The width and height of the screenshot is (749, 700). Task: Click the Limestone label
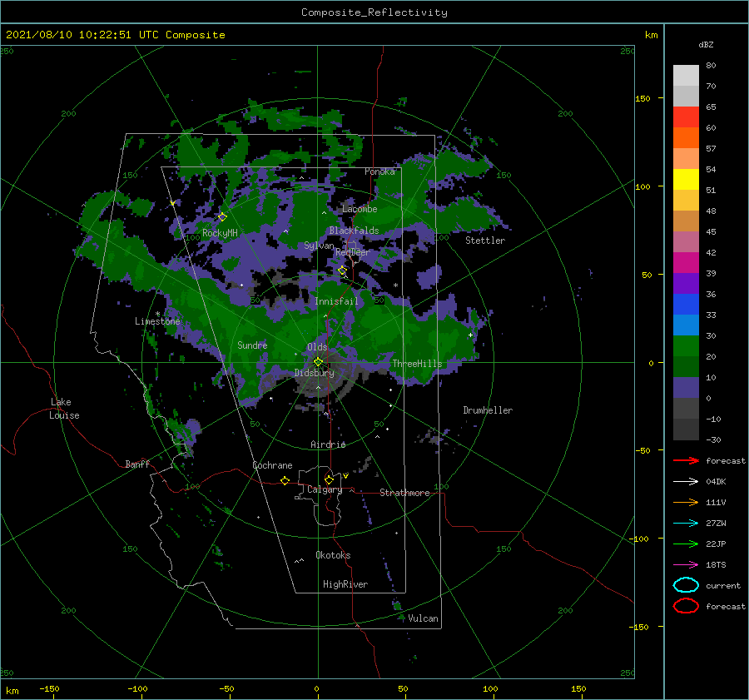(x=157, y=321)
